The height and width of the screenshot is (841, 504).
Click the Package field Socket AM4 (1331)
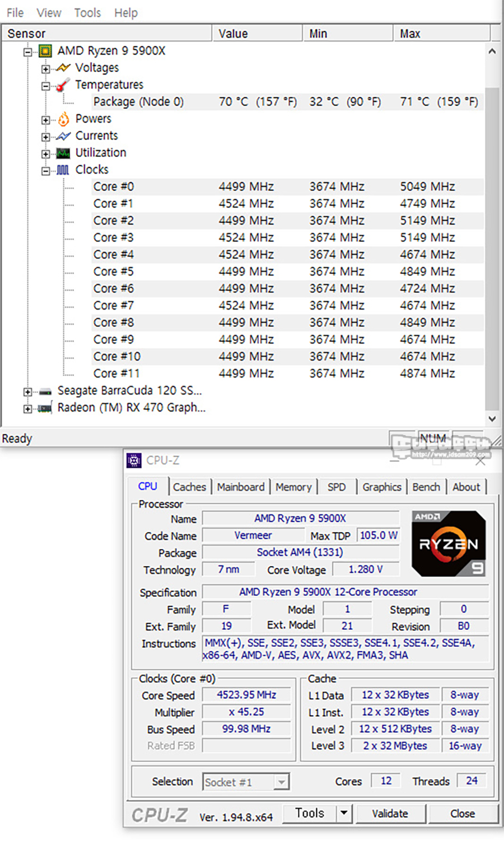pos(300,553)
